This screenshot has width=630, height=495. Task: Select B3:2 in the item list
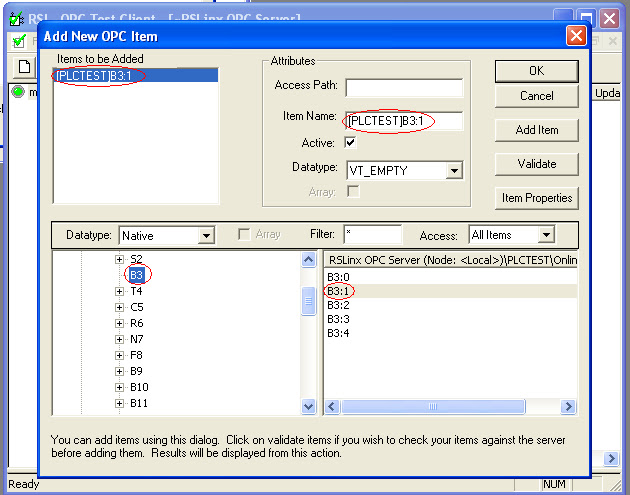338,305
